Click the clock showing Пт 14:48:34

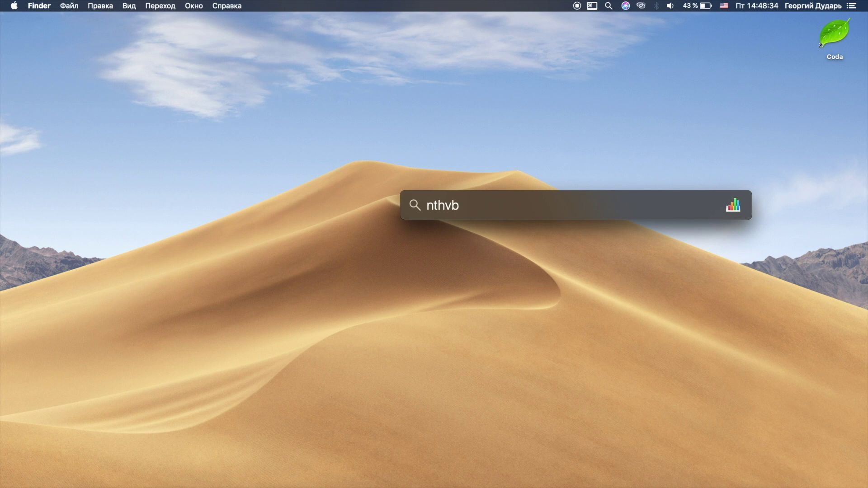pyautogui.click(x=757, y=6)
